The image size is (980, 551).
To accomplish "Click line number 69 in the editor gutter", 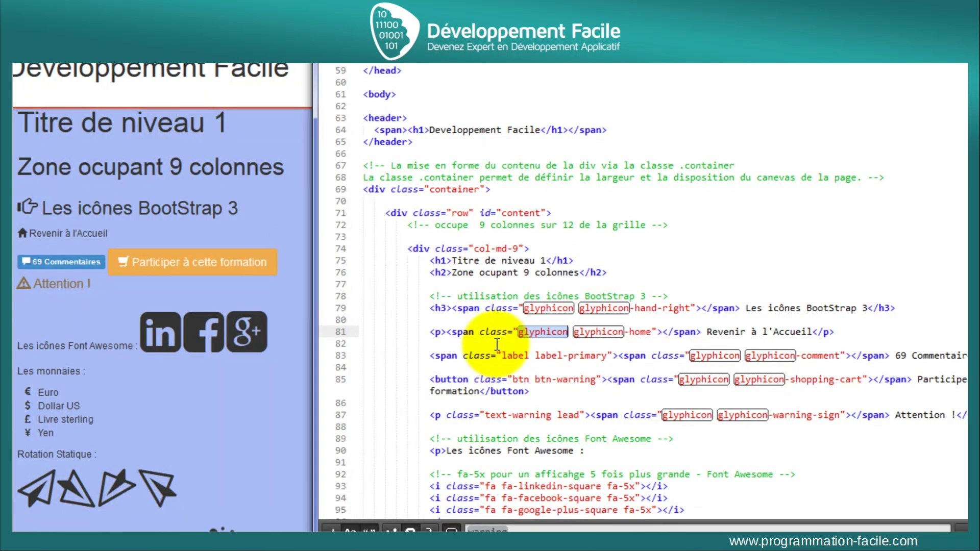I will 340,189.
